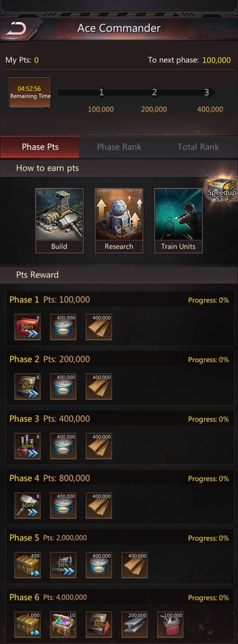Image resolution: width=238 pixels, height=644 pixels.
Task: Select the Research earning method
Action: 119,221
